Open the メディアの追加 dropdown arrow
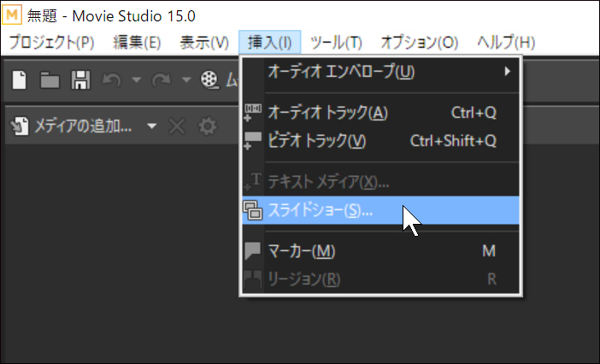This screenshot has height=364, width=600. (152, 126)
